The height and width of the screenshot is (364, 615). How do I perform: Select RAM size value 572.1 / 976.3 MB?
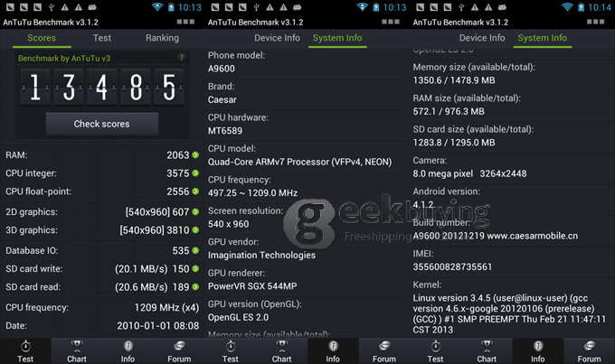tap(449, 112)
